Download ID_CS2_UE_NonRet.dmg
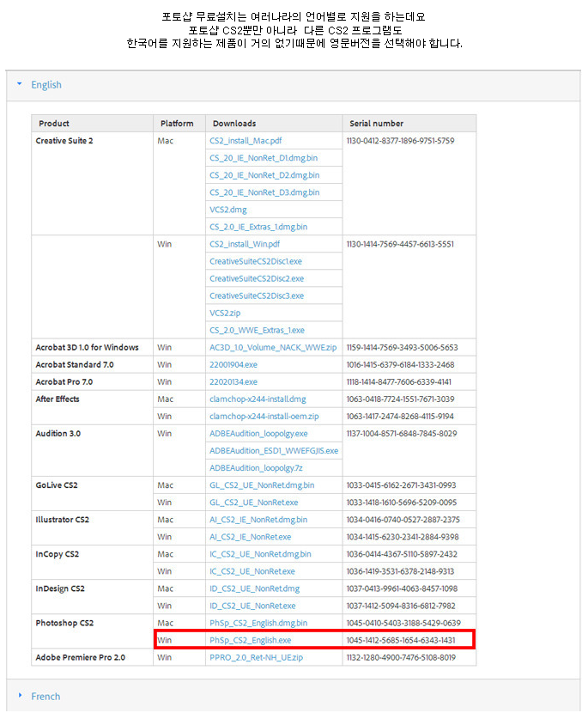Viewport: 588px width, 719px height. [x=255, y=588]
